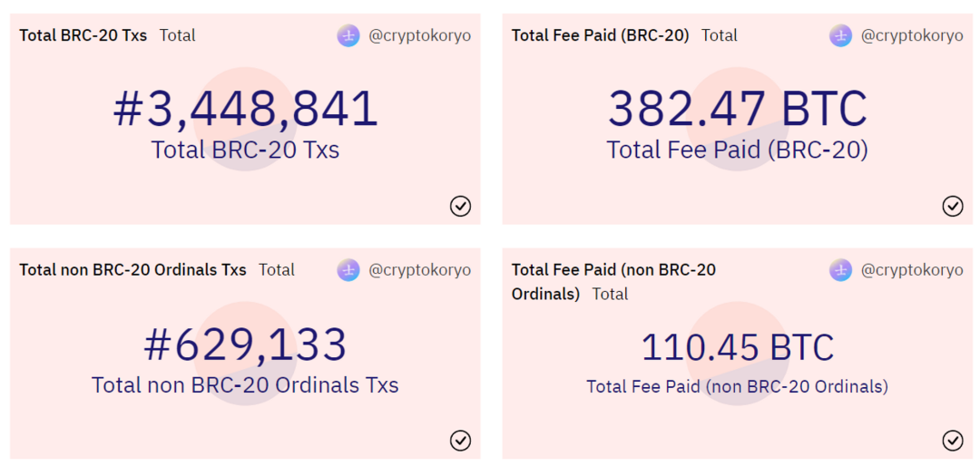Open the "Total non BRC-20 Ordinals Txs" title
This screenshot has width=980, height=466.
tap(132, 270)
